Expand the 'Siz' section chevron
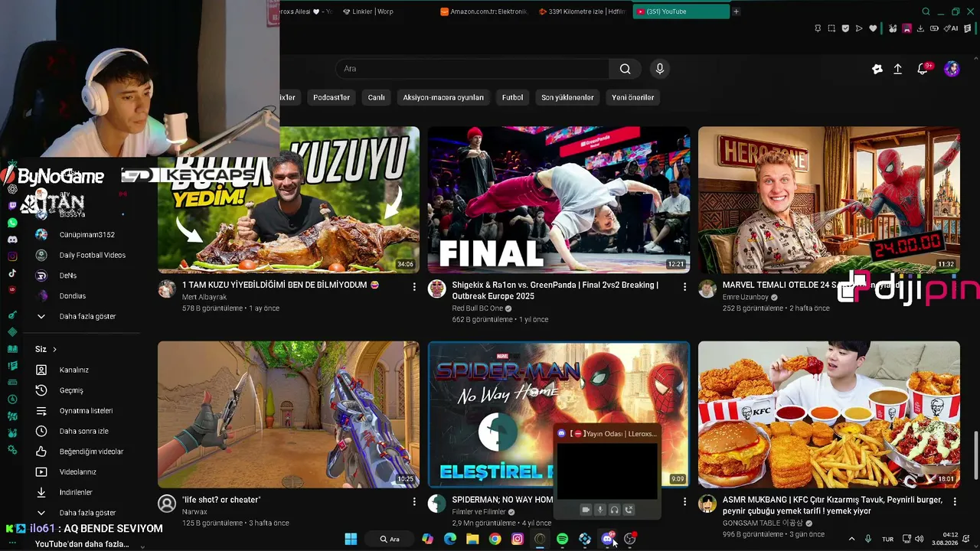Screen dimensions: 980x551 (54, 350)
